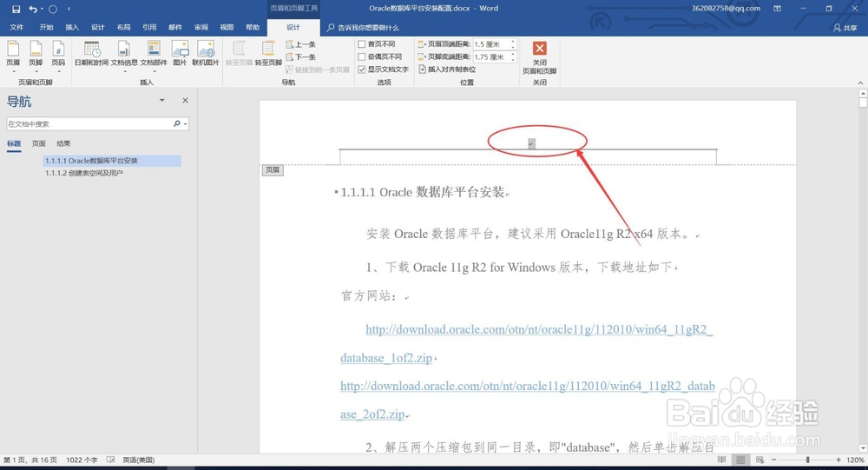This screenshot has width=868, height=470.
Task: Click the 页脚底端距离 value field
Action: (491, 56)
